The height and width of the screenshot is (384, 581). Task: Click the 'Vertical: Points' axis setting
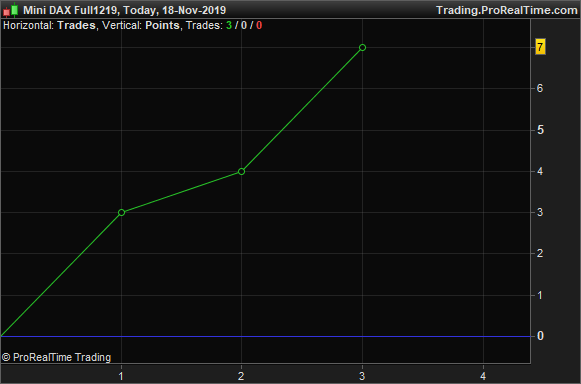(x=141, y=26)
